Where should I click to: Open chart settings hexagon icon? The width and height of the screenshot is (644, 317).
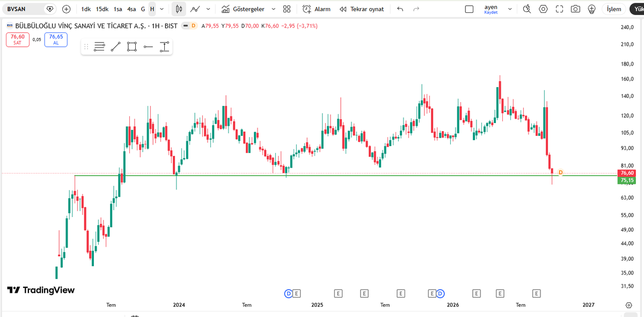click(544, 9)
